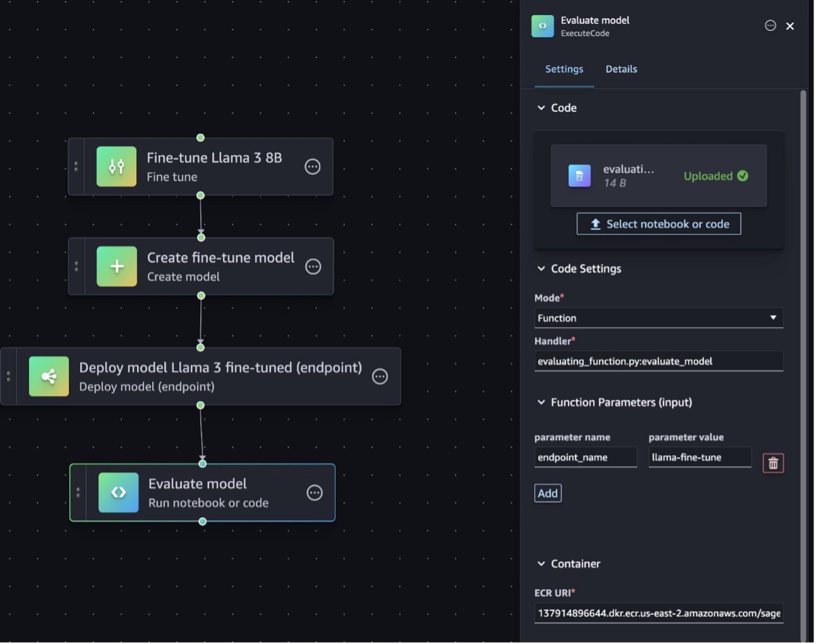The height and width of the screenshot is (644, 816).
Task: Click the settings panel vertical scrollbar
Action: point(803,366)
